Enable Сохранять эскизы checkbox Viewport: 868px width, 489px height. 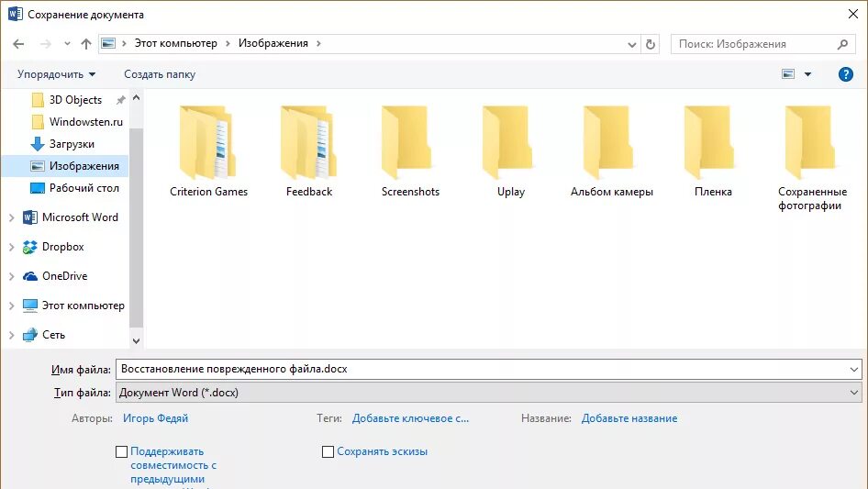[328, 452]
